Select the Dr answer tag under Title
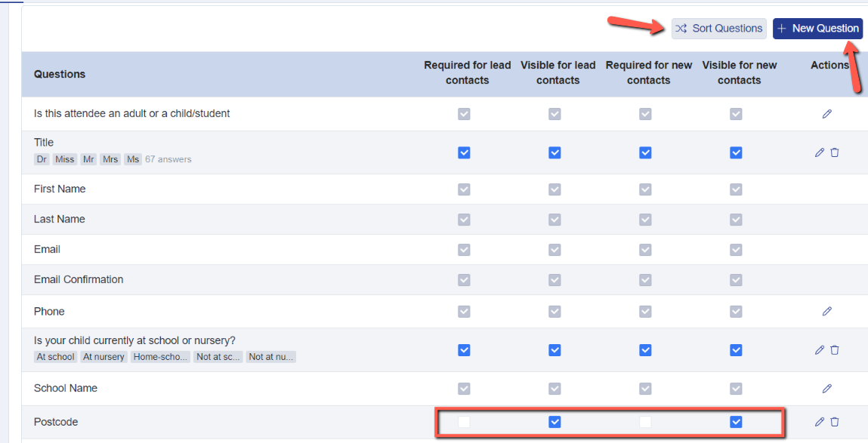868x443 pixels. coord(42,158)
